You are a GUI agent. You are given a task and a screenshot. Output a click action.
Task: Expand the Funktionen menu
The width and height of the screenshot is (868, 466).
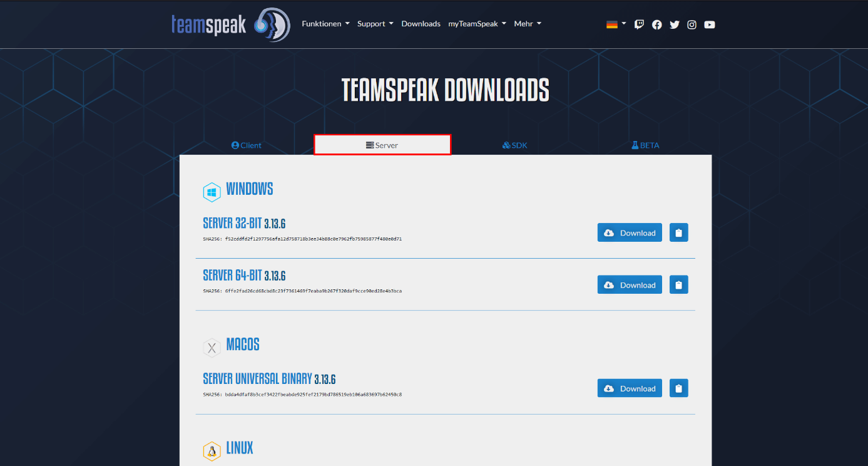[x=325, y=24]
